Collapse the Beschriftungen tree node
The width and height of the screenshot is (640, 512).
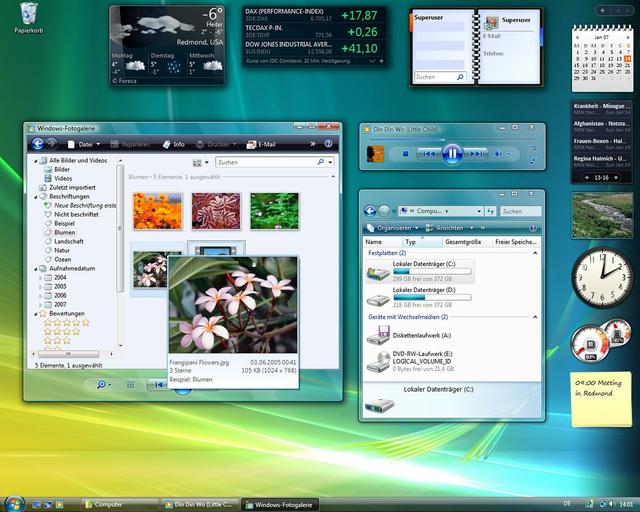pyautogui.click(x=36, y=197)
